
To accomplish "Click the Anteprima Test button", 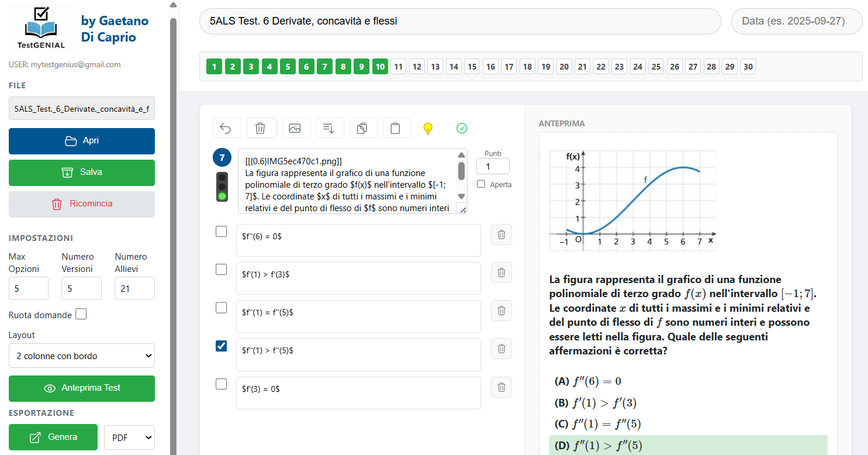I will 81,388.
